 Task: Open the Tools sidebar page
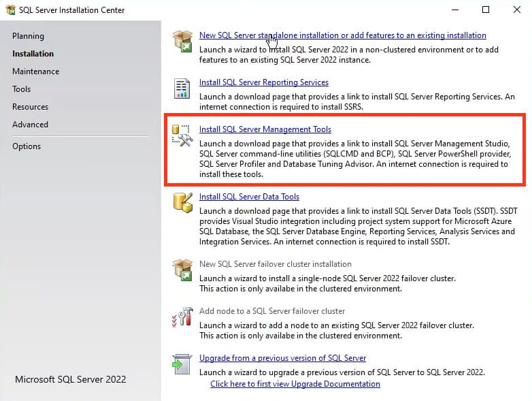click(21, 89)
